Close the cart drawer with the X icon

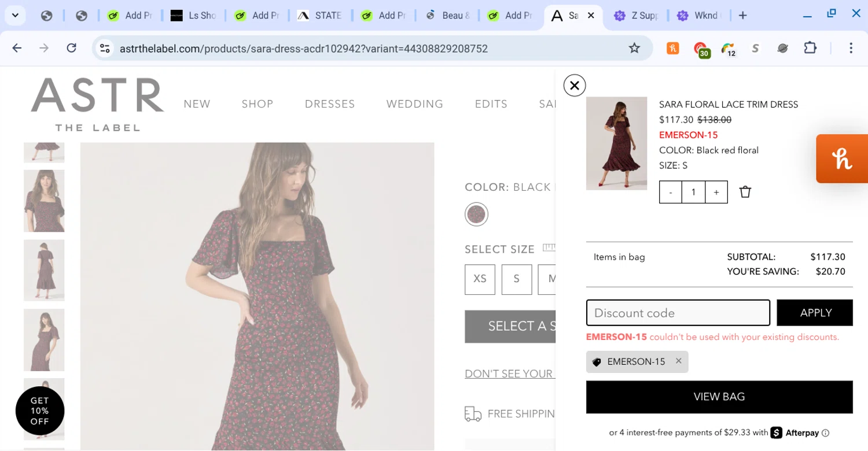(575, 86)
